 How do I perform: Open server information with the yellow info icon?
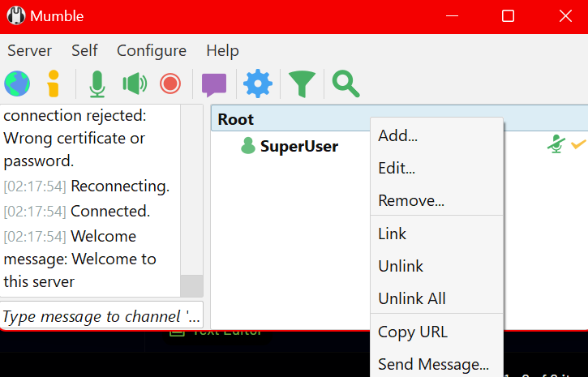click(x=54, y=84)
